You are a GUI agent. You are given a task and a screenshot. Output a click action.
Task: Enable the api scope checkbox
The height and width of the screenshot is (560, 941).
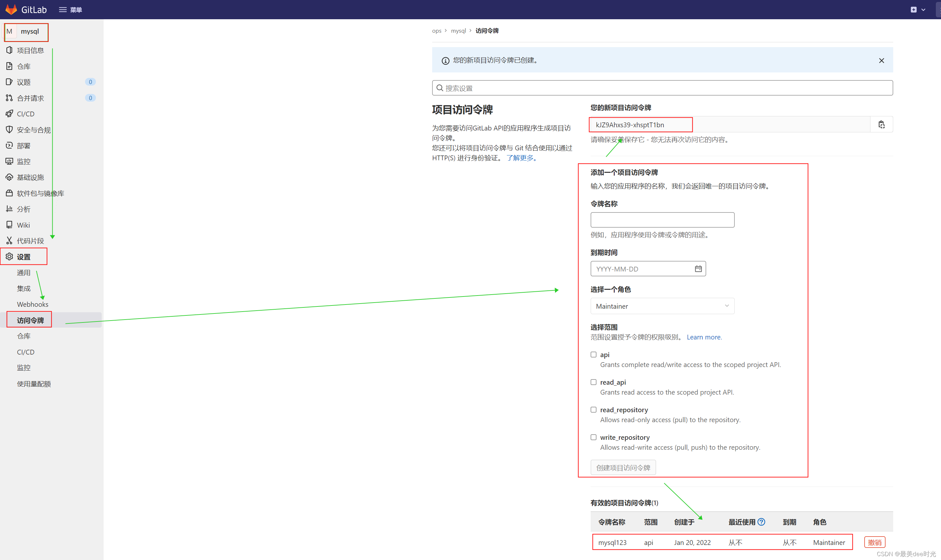click(x=594, y=354)
